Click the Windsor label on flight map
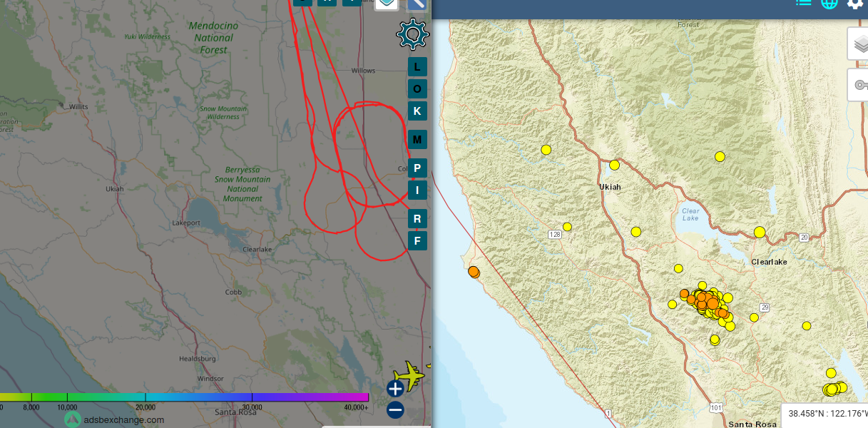This screenshot has width=868, height=428. pyautogui.click(x=210, y=378)
